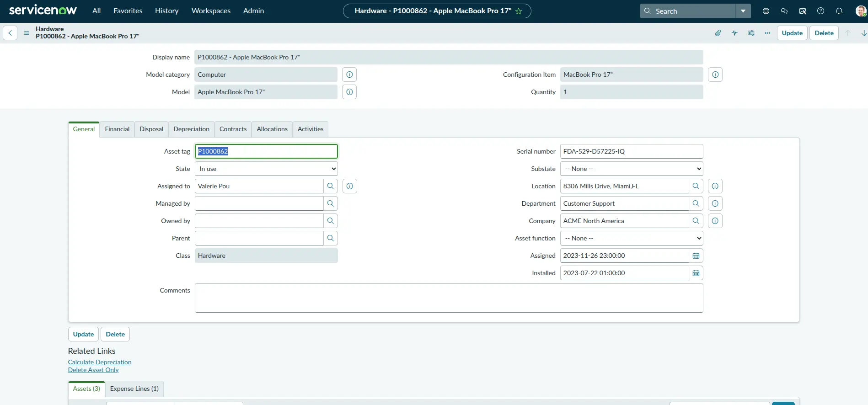
Task: Open calendar picker for Installed date
Action: click(x=696, y=273)
